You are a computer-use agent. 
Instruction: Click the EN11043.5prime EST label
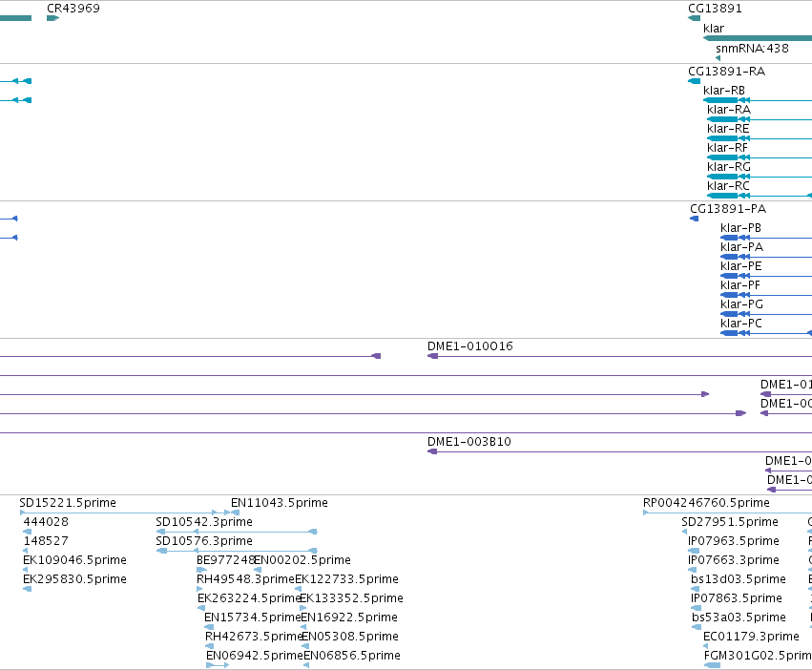pyautogui.click(x=280, y=503)
